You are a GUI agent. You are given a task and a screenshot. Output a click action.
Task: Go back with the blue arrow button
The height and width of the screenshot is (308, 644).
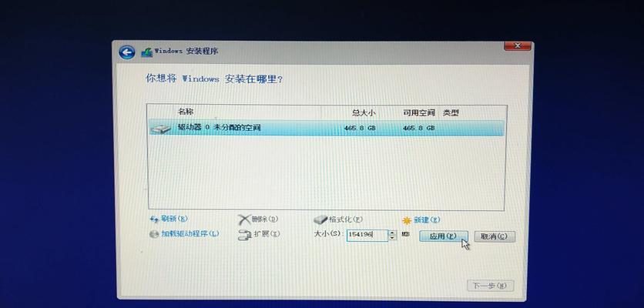click(127, 52)
